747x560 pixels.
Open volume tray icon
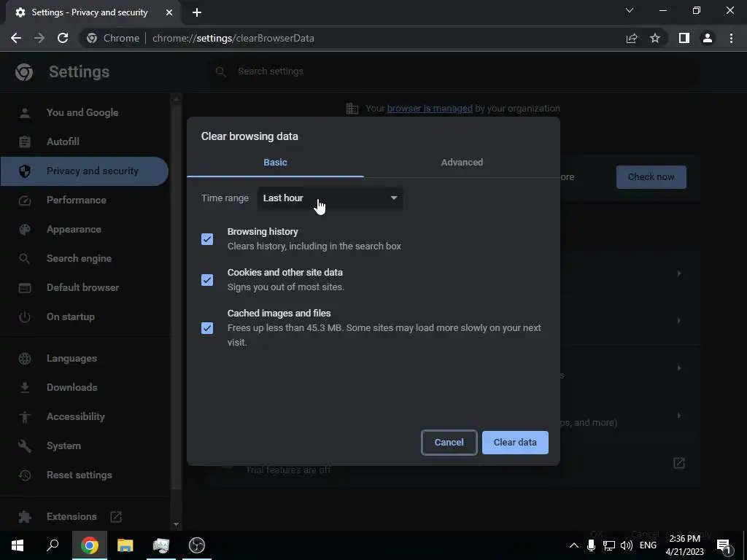tap(627, 545)
